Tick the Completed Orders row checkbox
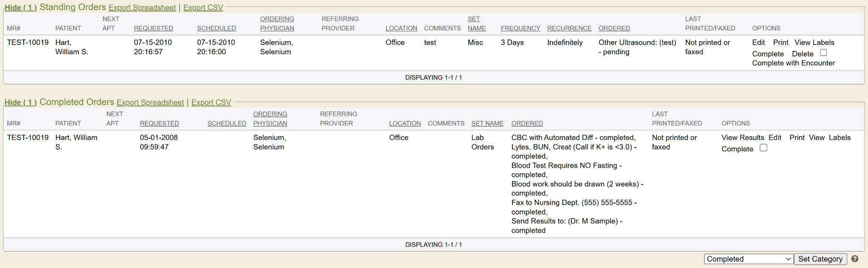Viewport: 868px width, 268px height. click(x=763, y=148)
